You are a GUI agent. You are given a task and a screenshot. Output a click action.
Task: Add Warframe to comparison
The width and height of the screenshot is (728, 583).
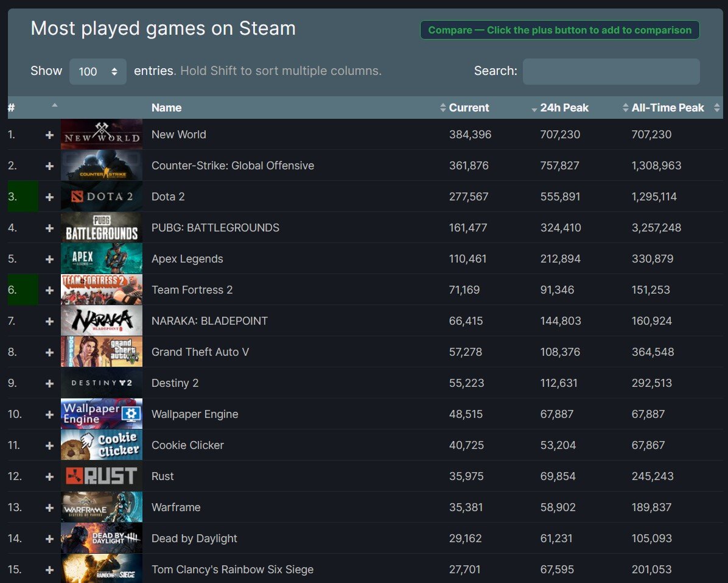click(x=50, y=508)
